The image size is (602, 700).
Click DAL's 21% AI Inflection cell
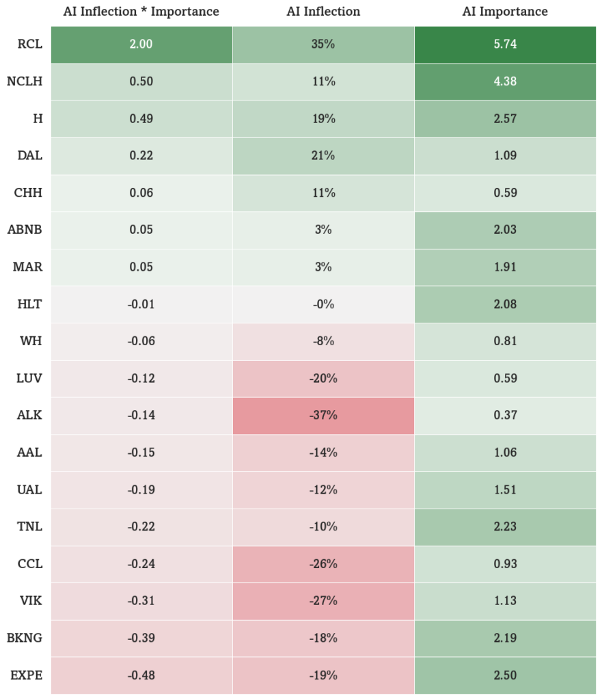pyautogui.click(x=323, y=156)
